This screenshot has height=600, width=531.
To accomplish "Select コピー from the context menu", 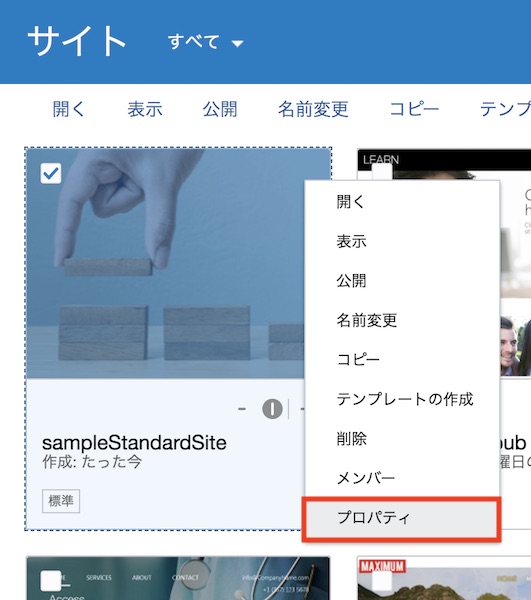I will coord(402,359).
